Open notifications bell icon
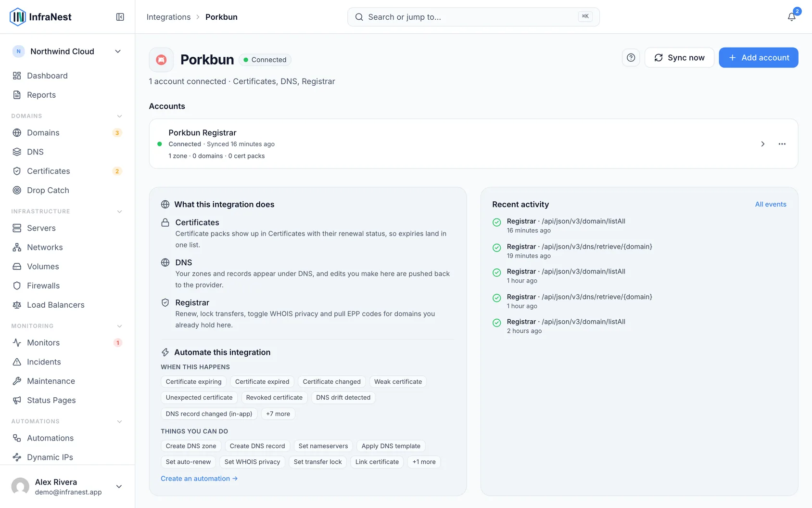The width and height of the screenshot is (812, 508). 791,17
